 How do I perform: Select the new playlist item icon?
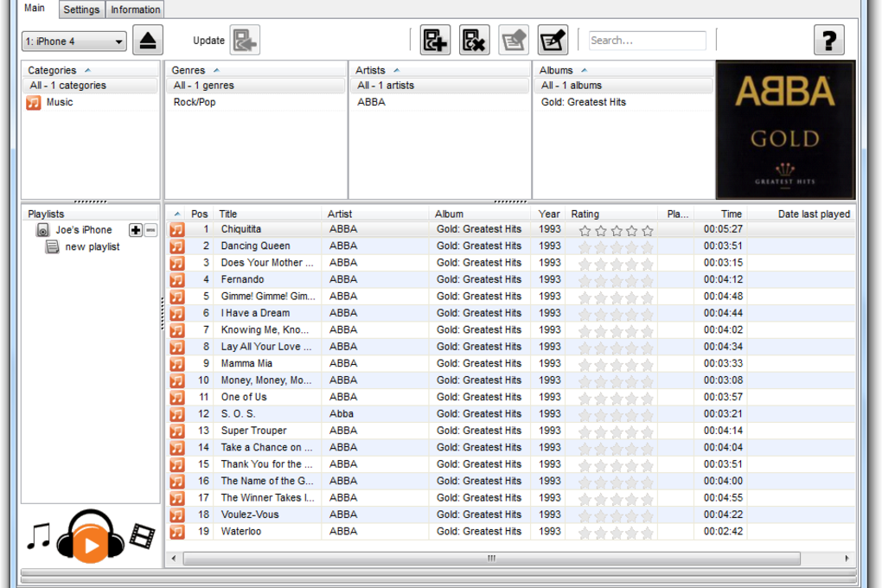[x=52, y=247]
